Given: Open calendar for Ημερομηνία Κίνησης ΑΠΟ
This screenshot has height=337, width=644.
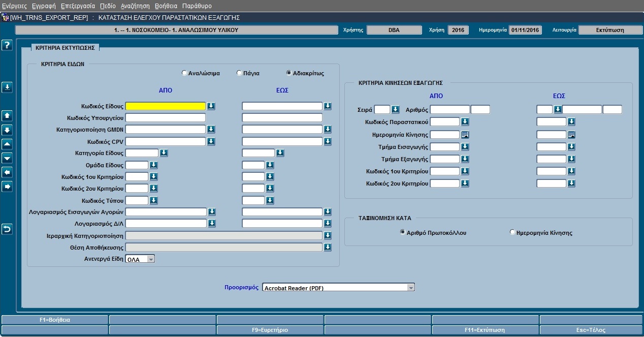Looking at the screenshot, I should [465, 135].
